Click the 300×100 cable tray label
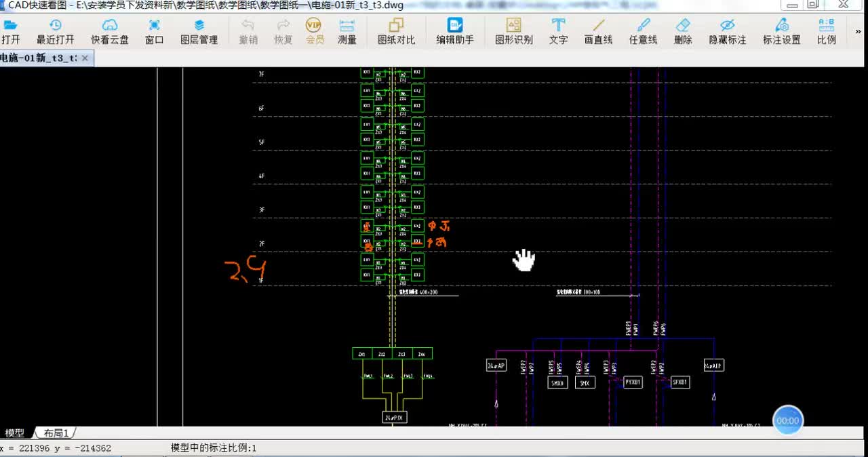 (579, 292)
